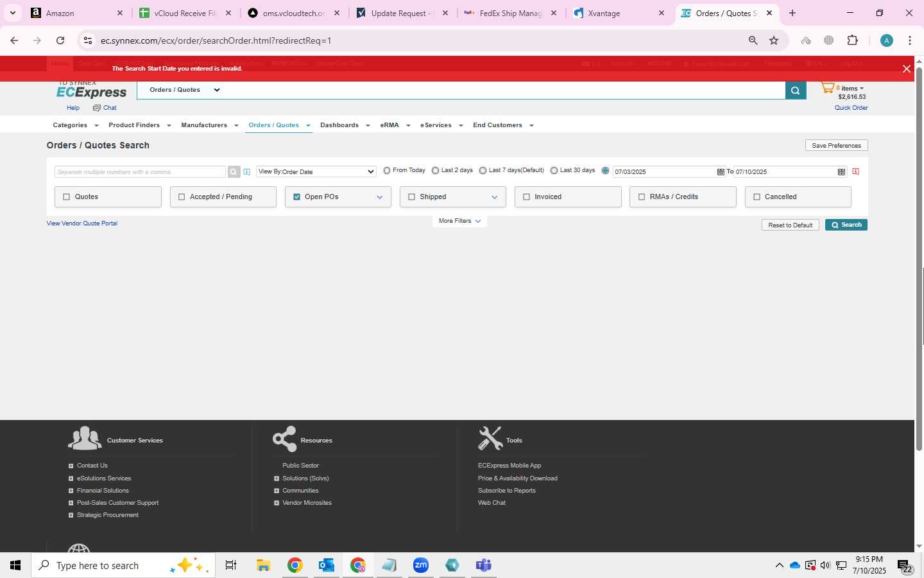
Task: Click the order numbers input field
Action: [141, 172]
